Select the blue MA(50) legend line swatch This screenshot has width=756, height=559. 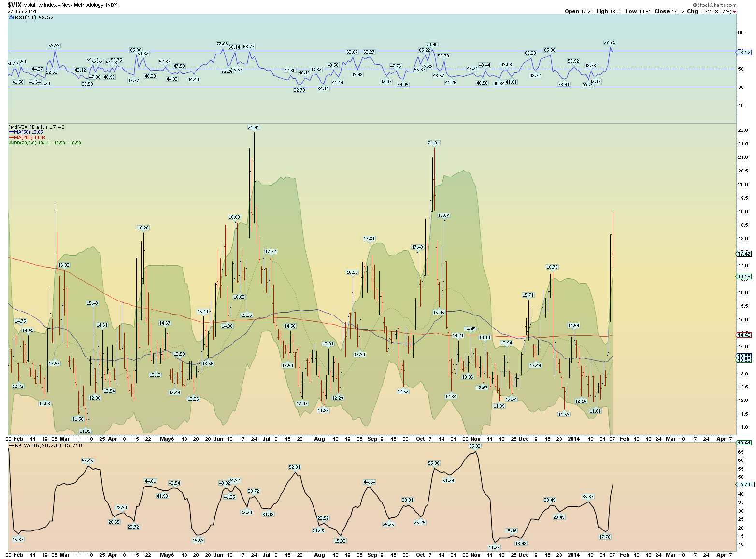click(x=11, y=132)
